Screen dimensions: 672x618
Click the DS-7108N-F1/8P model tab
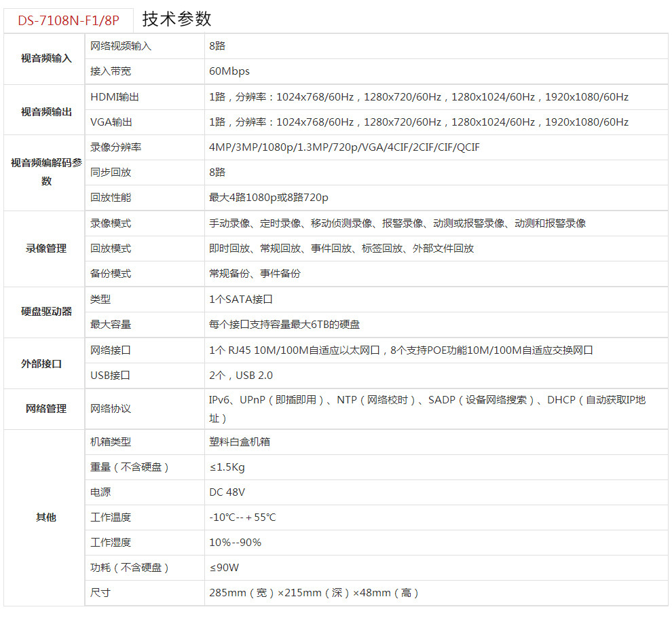click(x=69, y=20)
